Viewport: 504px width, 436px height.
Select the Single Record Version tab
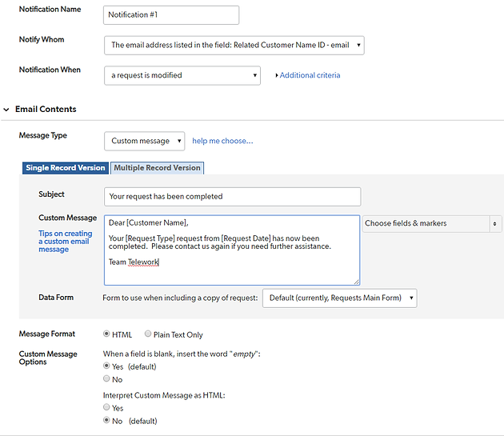[x=66, y=168]
